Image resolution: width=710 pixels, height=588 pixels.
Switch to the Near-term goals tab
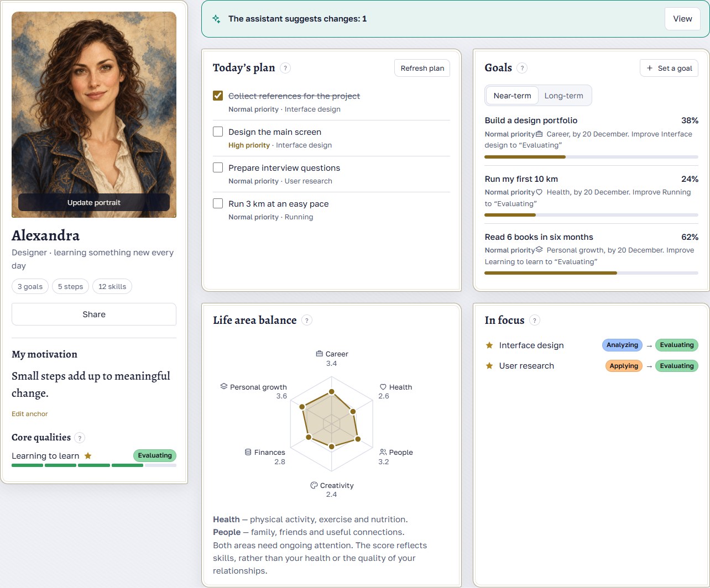tap(512, 96)
